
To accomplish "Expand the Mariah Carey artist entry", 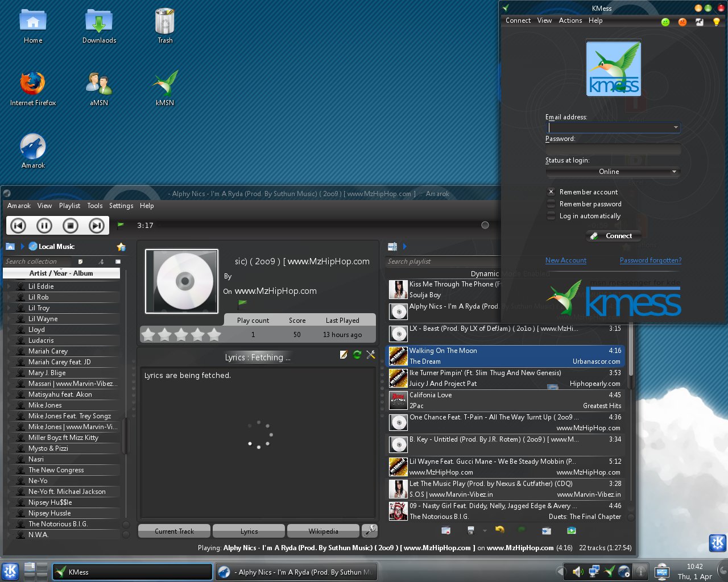I will (x=9, y=351).
